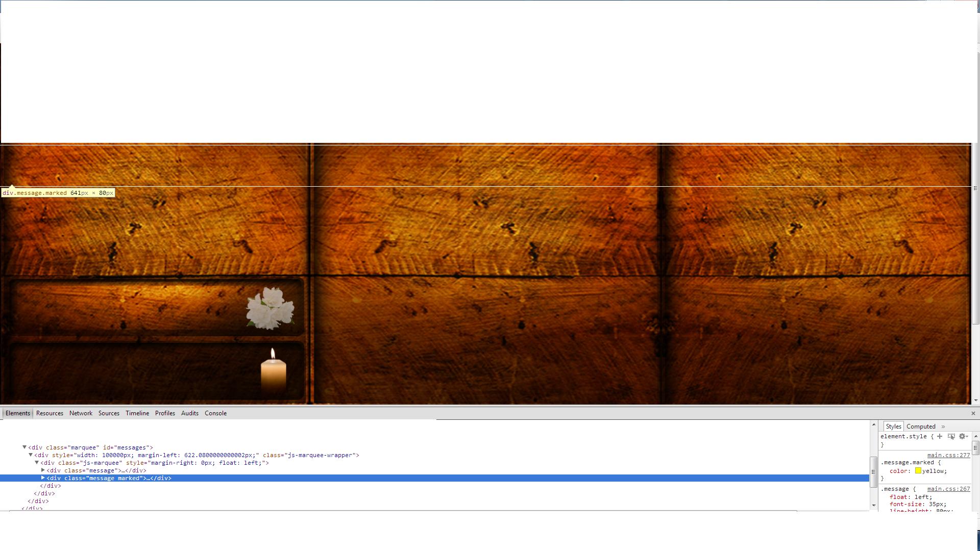Image resolution: width=980 pixels, height=551 pixels.
Task: Close the Developer Tools panel
Action: [973, 413]
